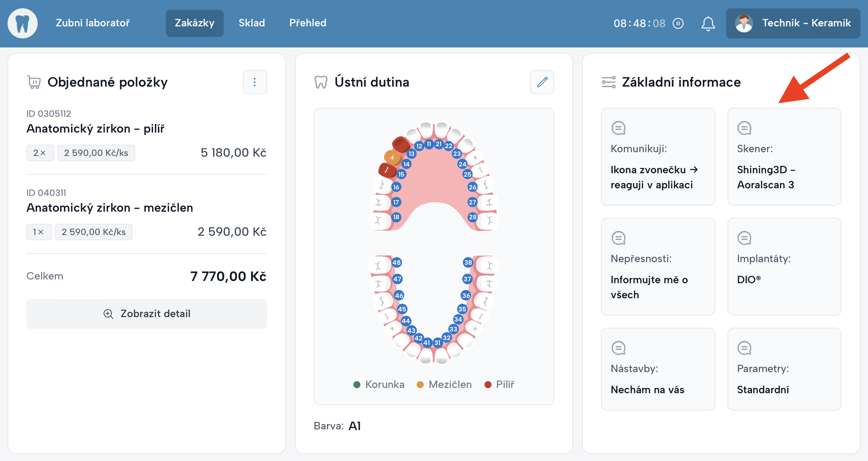Click chat icon in Implantáty card
This screenshot has width=868, height=461.
click(x=744, y=238)
